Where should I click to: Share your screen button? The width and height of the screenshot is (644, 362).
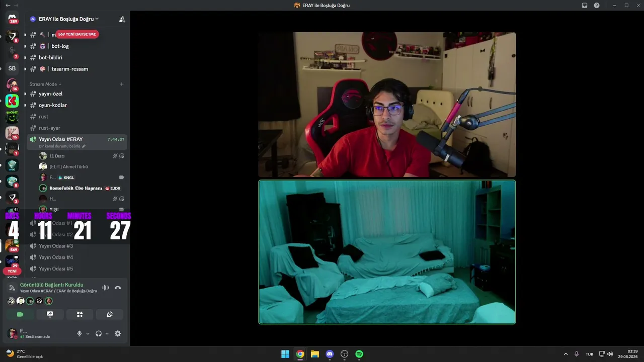coord(50,314)
